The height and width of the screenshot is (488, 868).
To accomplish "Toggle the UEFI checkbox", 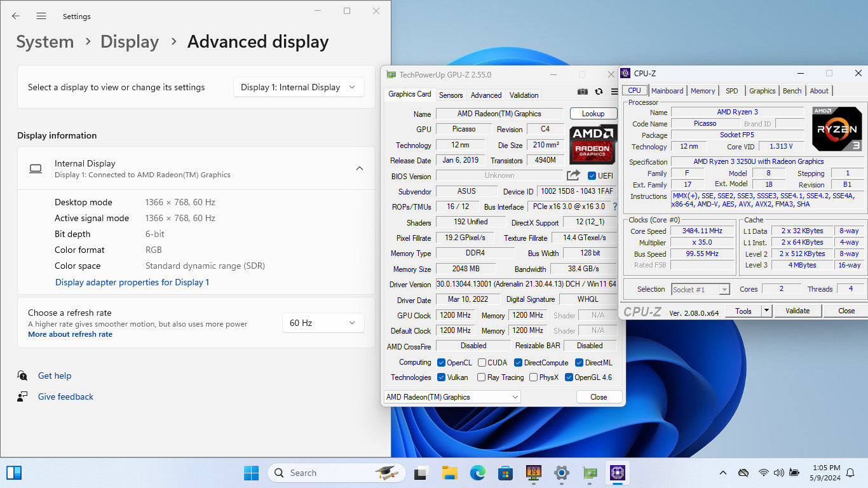I will click(x=592, y=176).
